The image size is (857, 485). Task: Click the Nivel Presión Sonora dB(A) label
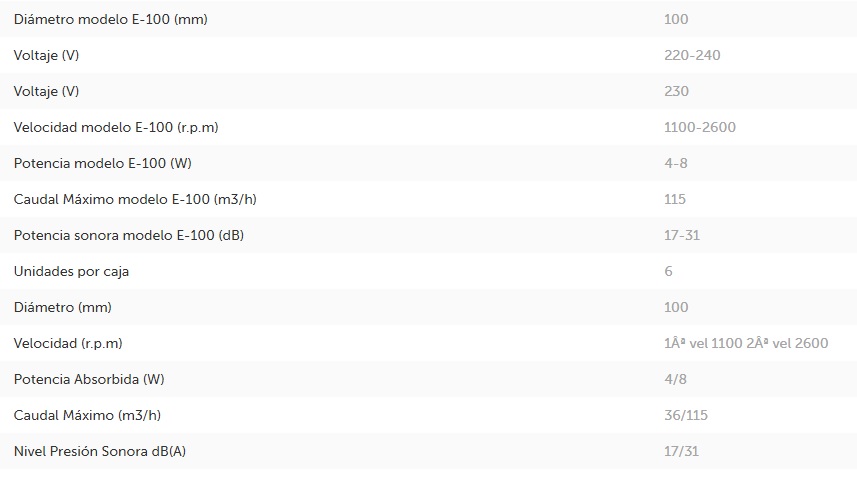point(99,452)
